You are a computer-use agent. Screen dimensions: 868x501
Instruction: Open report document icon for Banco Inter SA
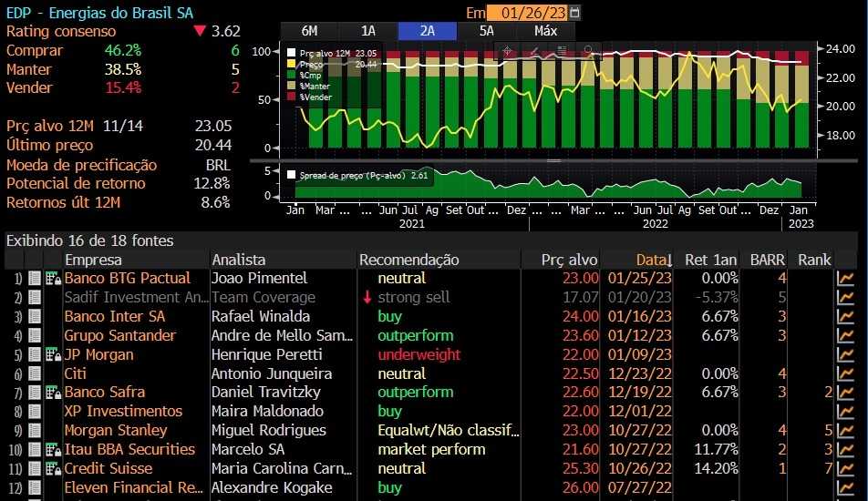[35, 316]
